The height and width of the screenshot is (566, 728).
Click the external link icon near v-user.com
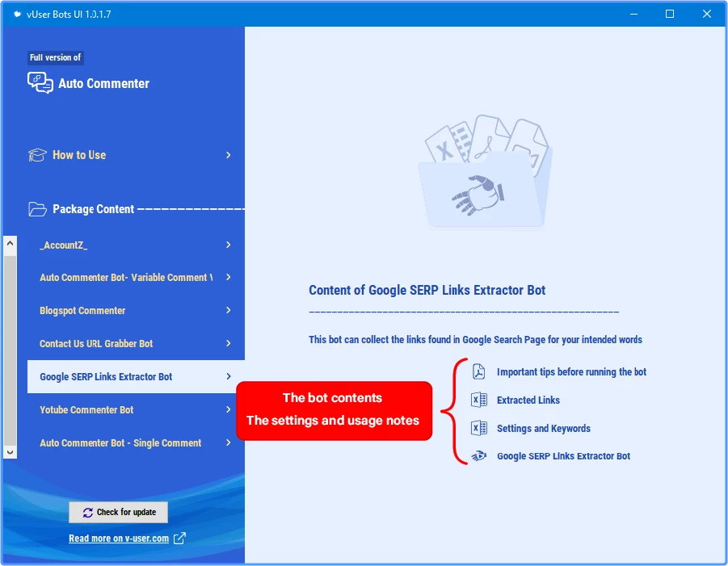[x=179, y=539]
